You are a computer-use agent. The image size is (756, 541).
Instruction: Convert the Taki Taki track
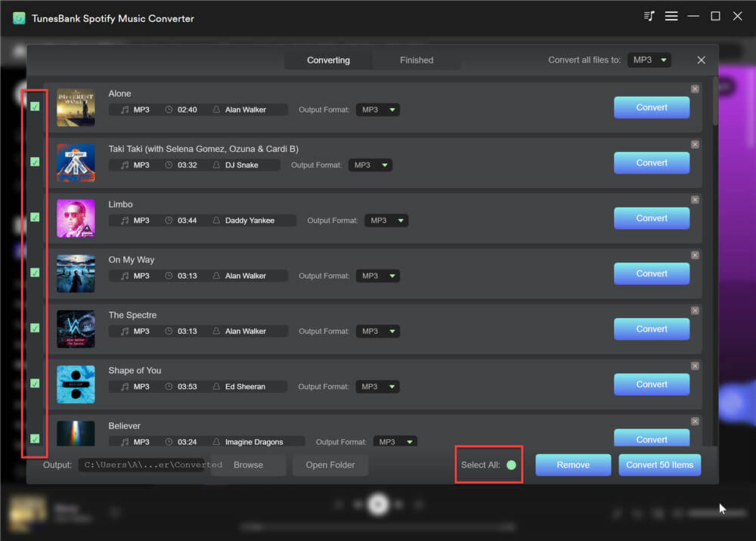tap(652, 163)
